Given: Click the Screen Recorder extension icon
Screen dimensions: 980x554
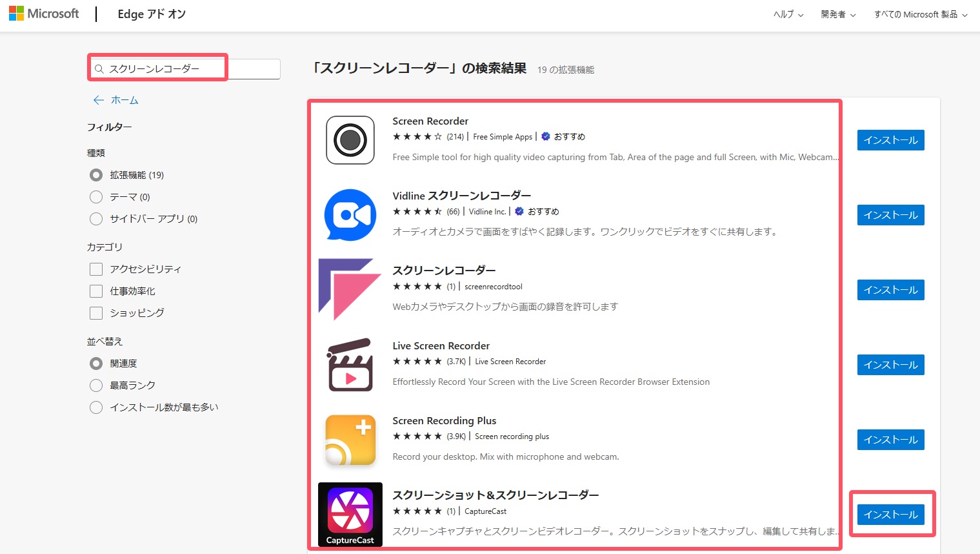Looking at the screenshot, I should (350, 140).
